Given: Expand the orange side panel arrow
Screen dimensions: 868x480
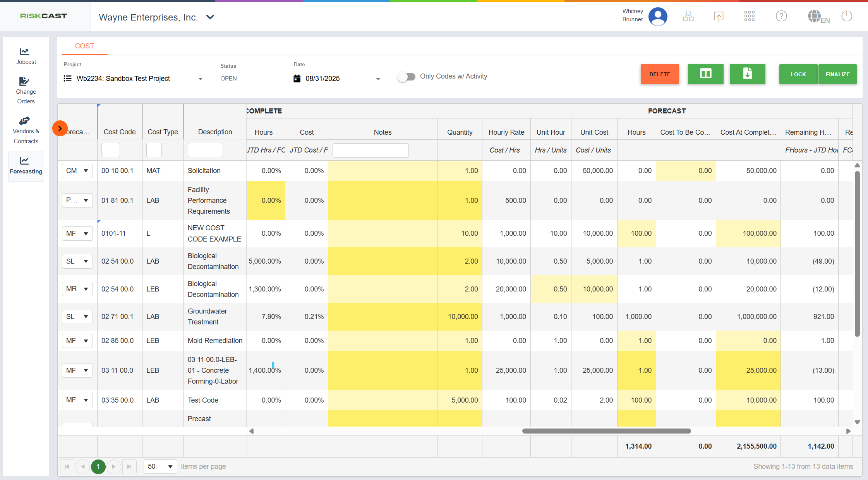Looking at the screenshot, I should click(x=60, y=129).
